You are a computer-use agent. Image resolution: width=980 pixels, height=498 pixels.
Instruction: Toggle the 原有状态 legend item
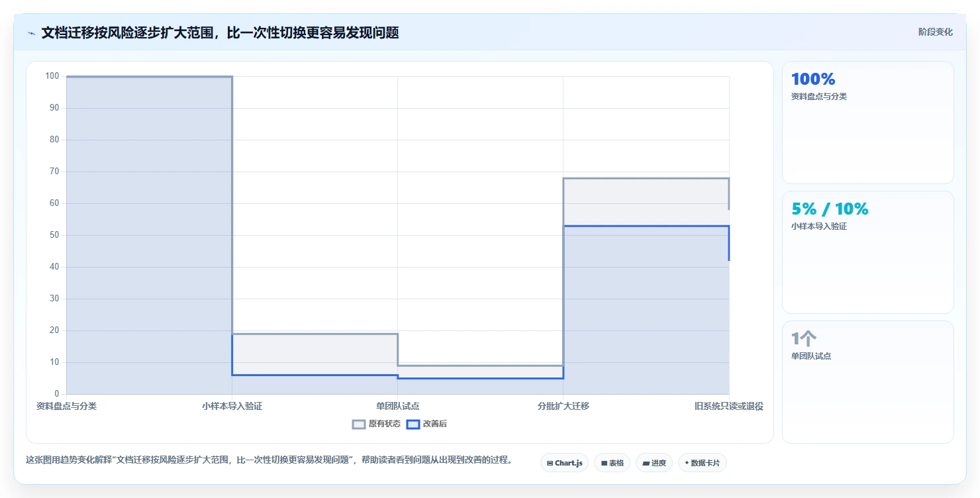[376, 424]
